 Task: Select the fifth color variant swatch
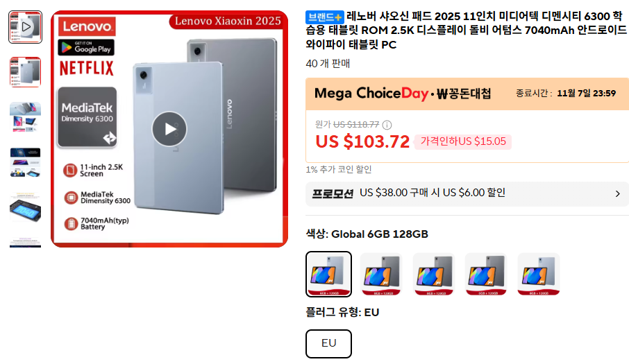coord(539,275)
